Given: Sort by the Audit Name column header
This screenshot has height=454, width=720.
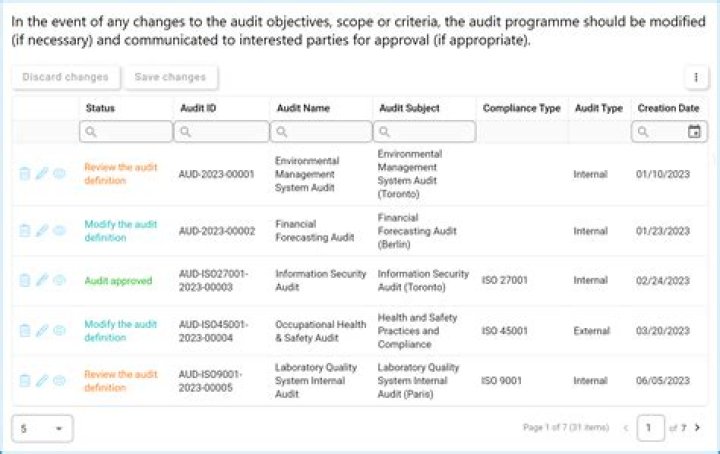Looking at the screenshot, I should pyautogui.click(x=303, y=108).
